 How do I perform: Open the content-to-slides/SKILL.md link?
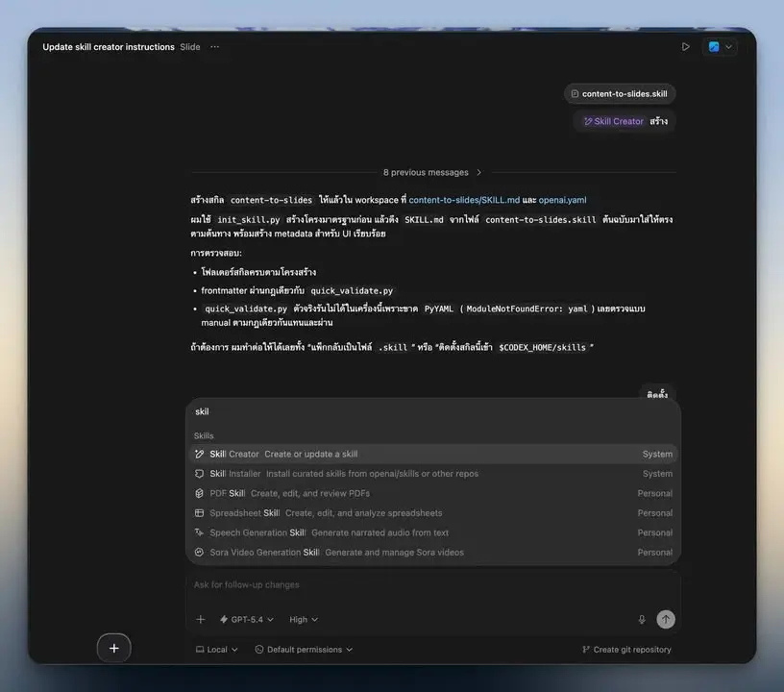tap(464, 200)
